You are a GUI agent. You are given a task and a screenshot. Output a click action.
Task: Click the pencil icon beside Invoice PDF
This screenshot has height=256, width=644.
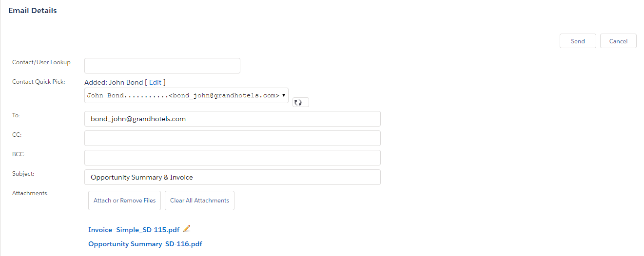pos(187,228)
